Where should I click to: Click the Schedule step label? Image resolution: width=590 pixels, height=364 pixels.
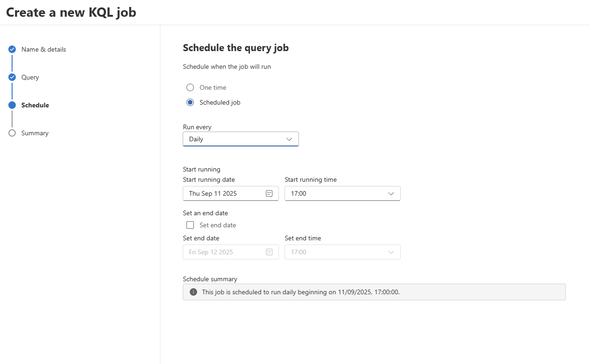[35, 105]
